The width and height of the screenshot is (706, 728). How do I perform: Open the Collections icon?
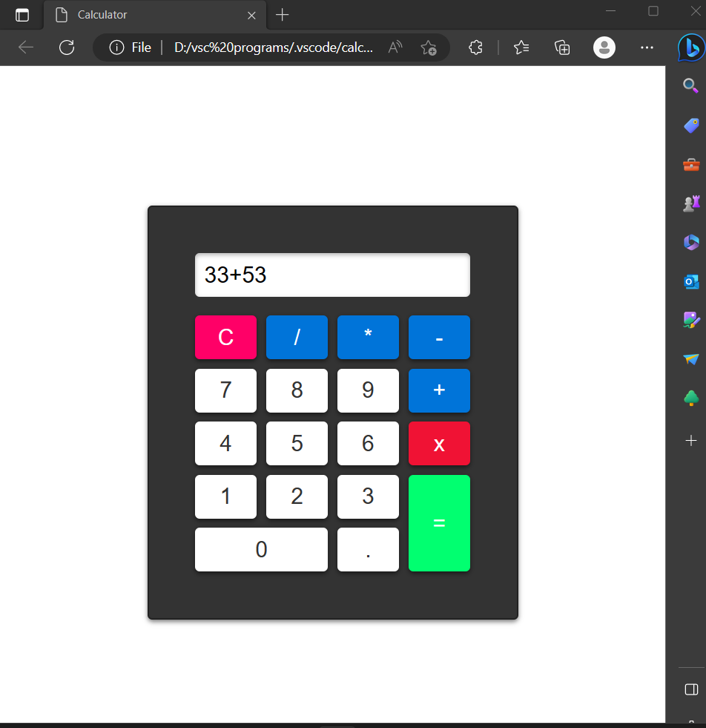[x=562, y=47]
